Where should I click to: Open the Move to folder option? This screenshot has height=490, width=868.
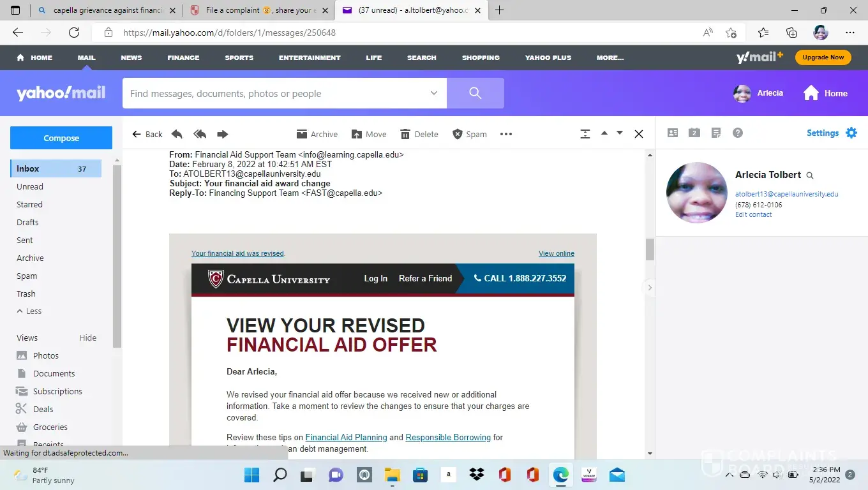pos(368,134)
